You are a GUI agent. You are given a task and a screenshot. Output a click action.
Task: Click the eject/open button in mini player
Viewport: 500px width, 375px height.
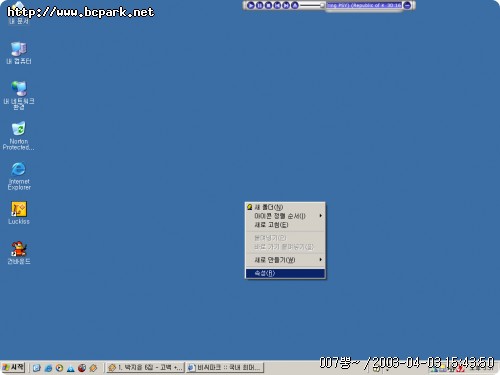(295, 5)
